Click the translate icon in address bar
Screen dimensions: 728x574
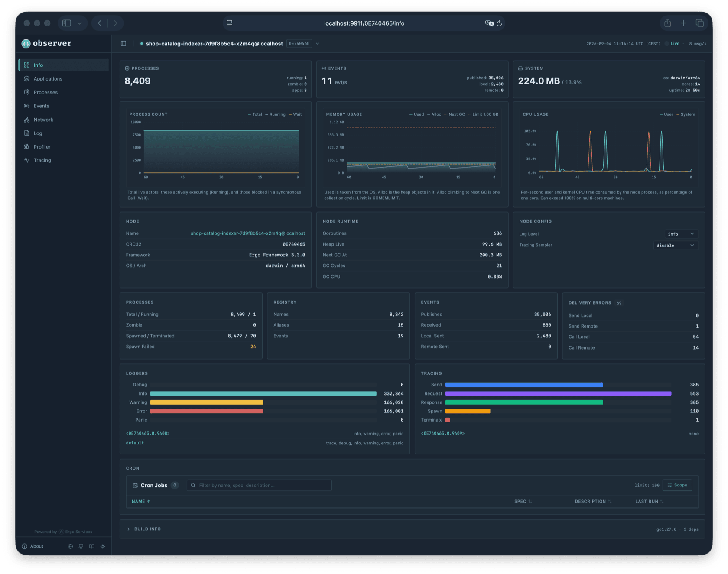tap(489, 23)
